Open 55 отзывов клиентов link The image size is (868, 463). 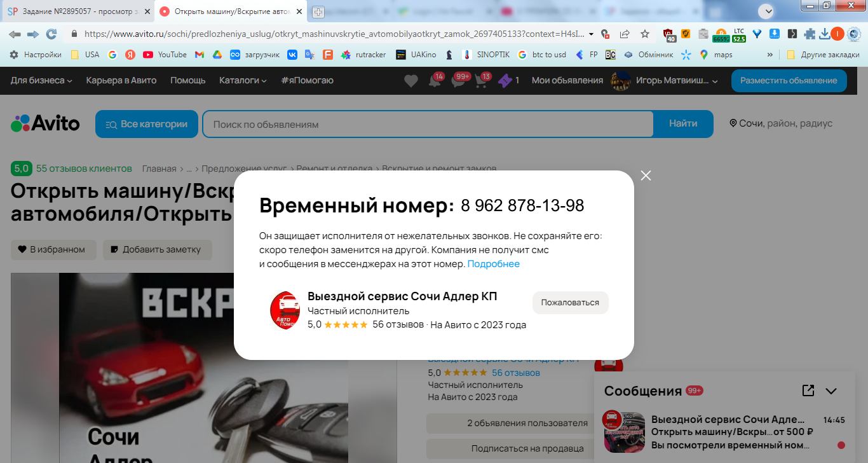pyautogui.click(x=84, y=169)
